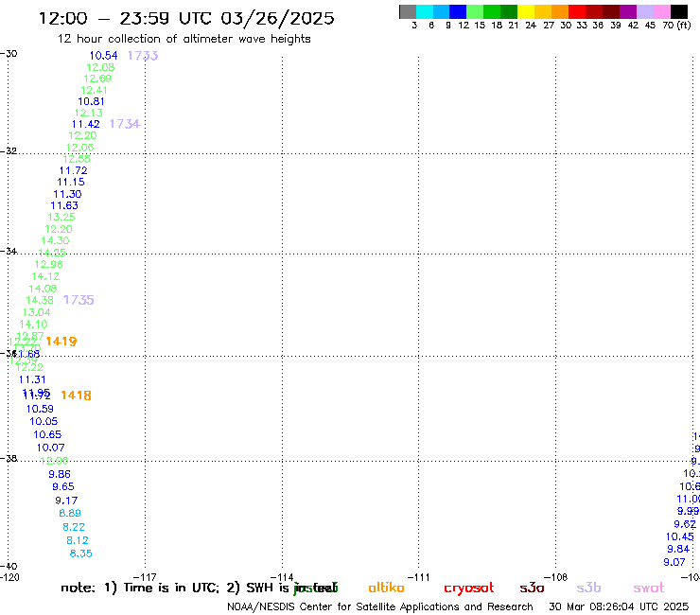Select the lavender time label 1733
Screen dimensions: 700x615
[x=143, y=56]
